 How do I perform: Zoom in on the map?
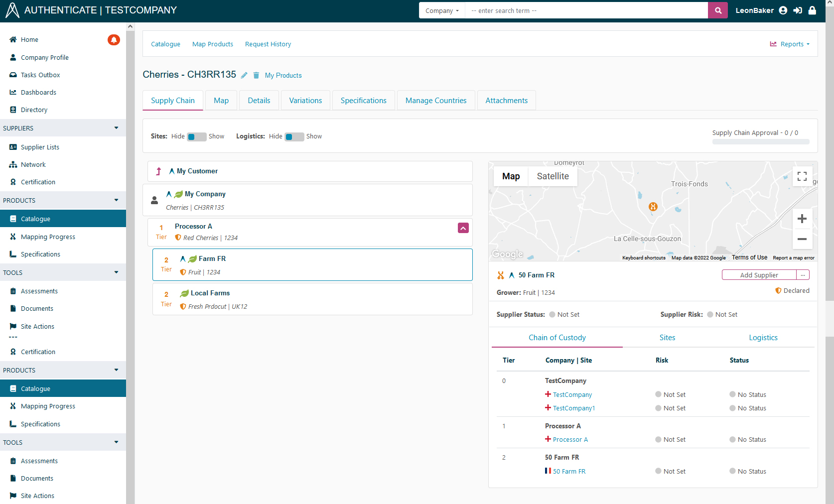click(802, 219)
